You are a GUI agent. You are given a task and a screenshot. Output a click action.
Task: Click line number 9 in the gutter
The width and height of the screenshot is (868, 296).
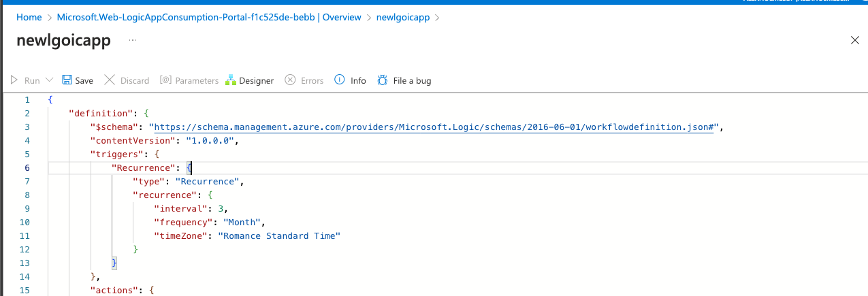coord(27,209)
